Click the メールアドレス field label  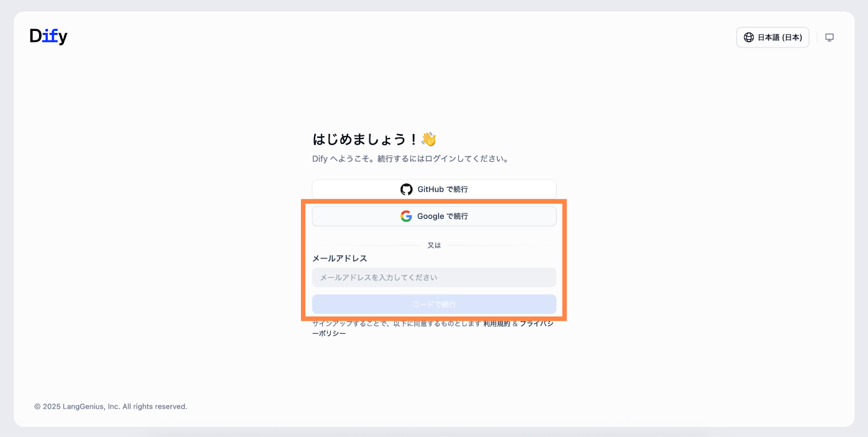tap(340, 258)
